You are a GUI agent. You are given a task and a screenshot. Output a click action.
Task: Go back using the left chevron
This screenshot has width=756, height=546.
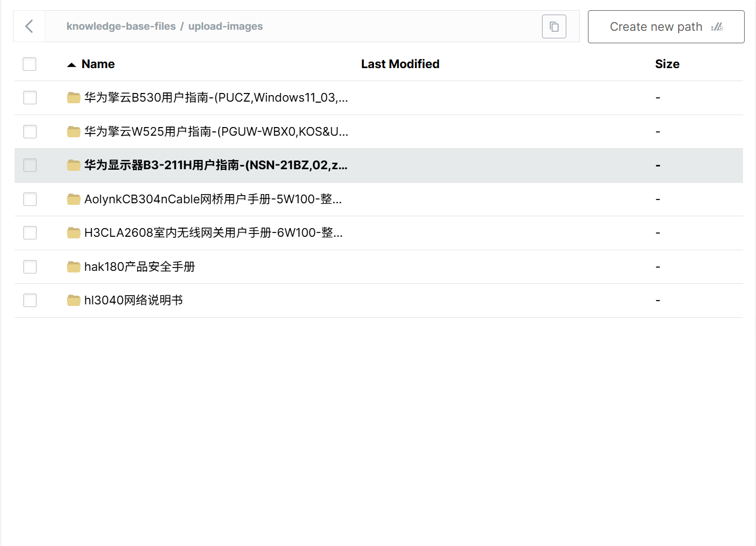click(29, 26)
